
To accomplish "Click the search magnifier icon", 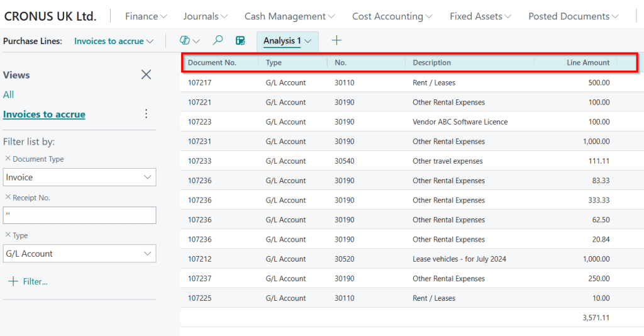I will [x=218, y=41].
